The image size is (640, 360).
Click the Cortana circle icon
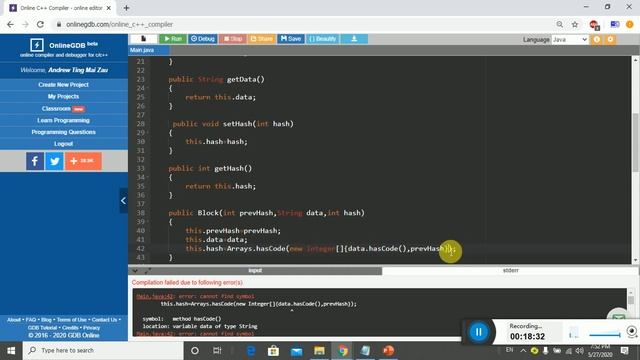coord(195,351)
